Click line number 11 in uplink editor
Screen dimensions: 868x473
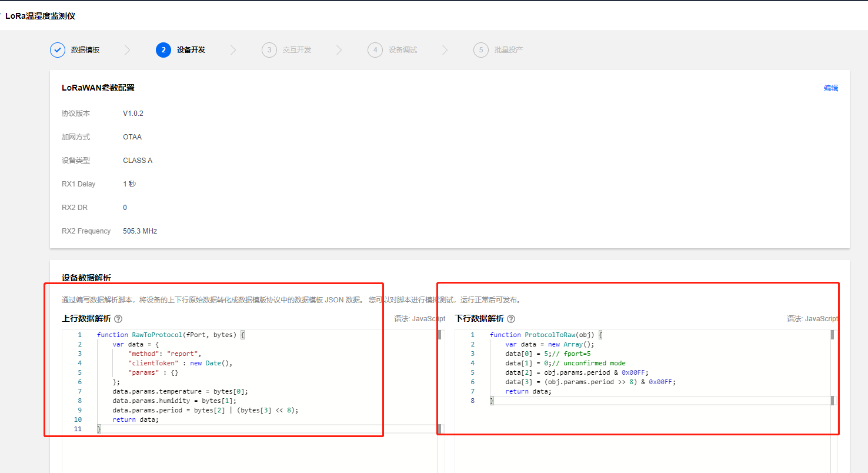78,429
